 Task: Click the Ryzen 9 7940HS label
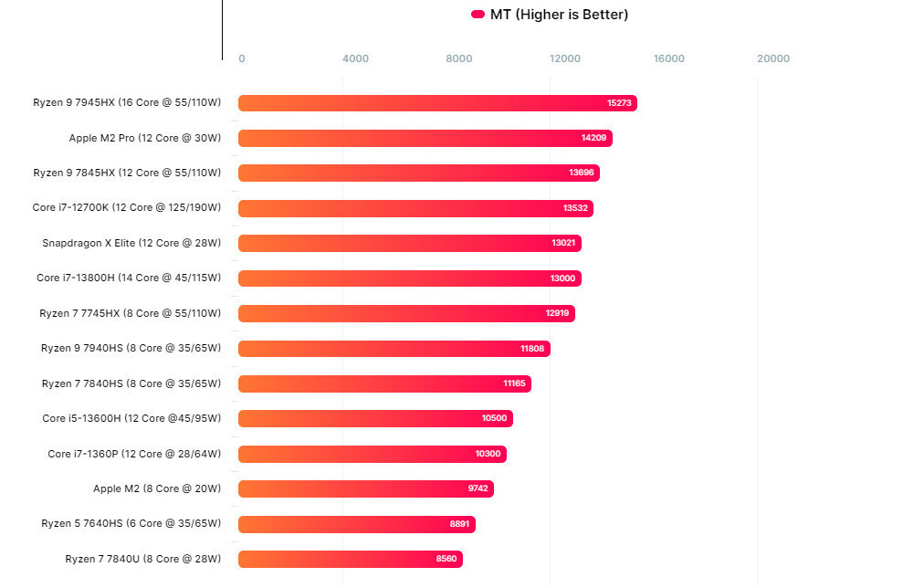click(x=131, y=348)
